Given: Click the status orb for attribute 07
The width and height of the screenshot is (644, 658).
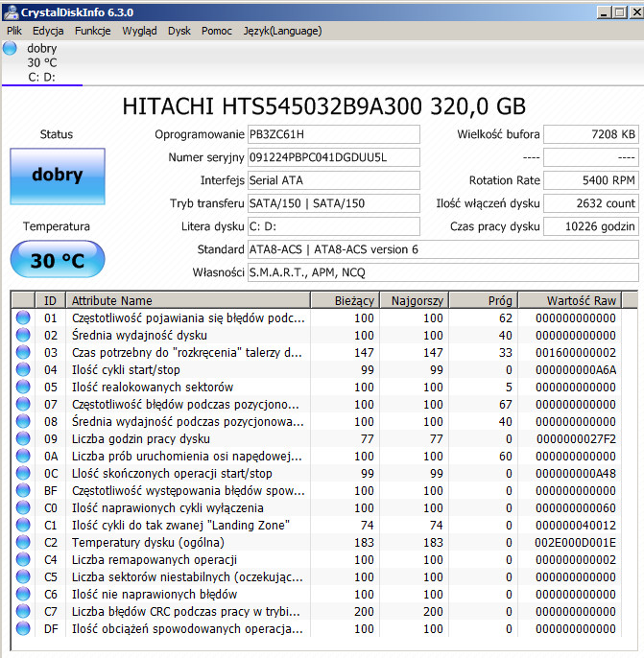Looking at the screenshot, I should [23, 404].
